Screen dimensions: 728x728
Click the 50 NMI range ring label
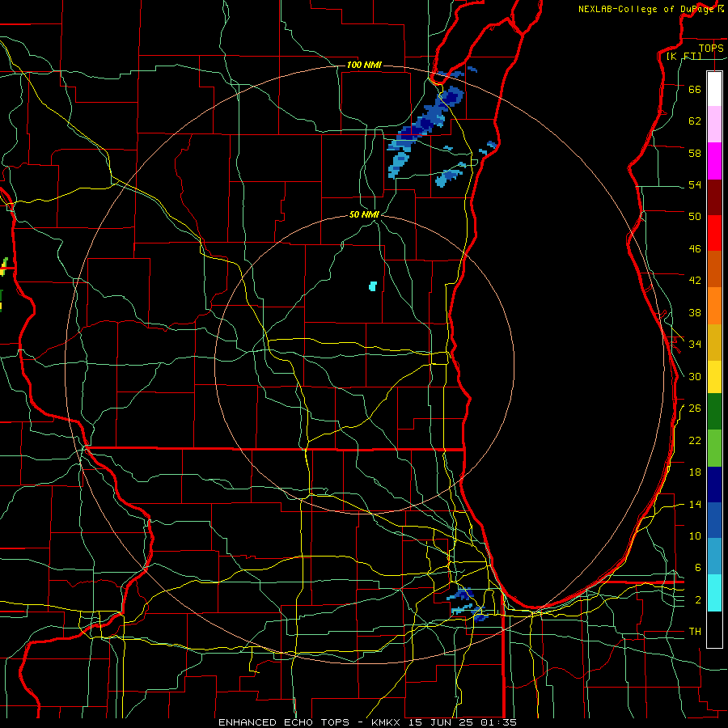pyautogui.click(x=364, y=214)
